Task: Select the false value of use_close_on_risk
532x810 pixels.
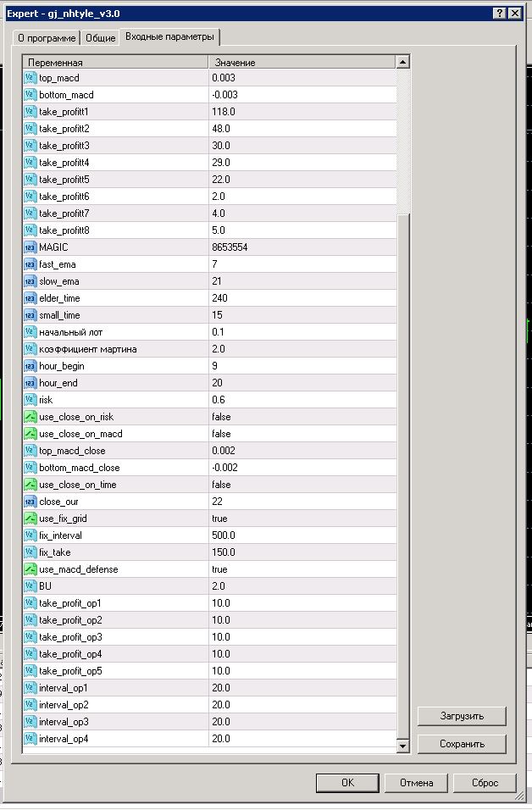Action: pyautogui.click(x=221, y=417)
